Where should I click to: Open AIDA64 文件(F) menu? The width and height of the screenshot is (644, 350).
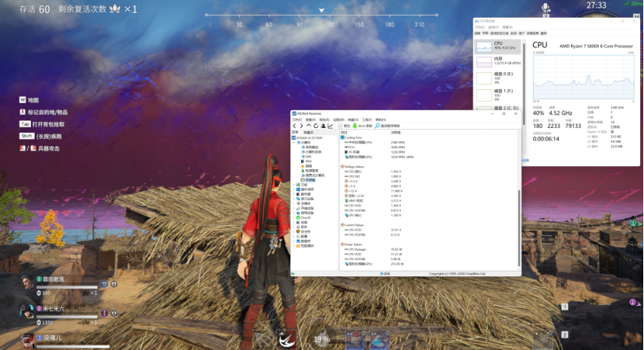click(x=297, y=120)
